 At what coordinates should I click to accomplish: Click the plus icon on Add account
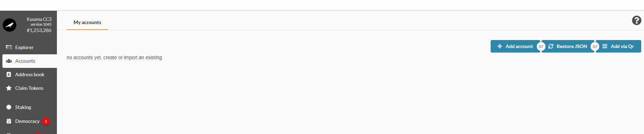[x=500, y=46]
